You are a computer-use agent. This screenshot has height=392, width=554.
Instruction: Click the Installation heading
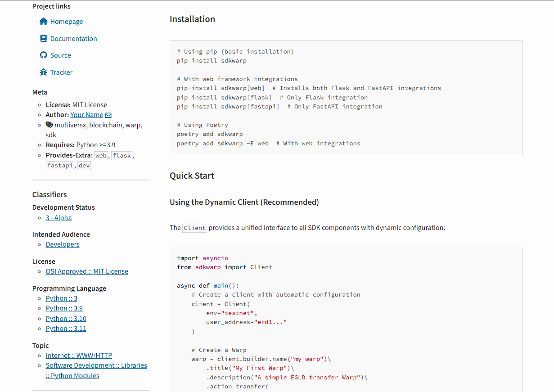(192, 19)
